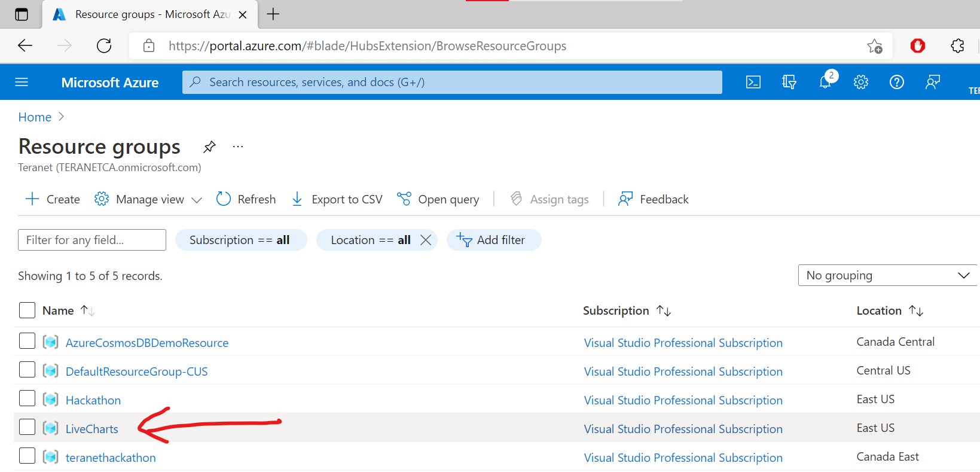Check the LiveCharts row checkbox
The image size is (980, 472).
27,427
